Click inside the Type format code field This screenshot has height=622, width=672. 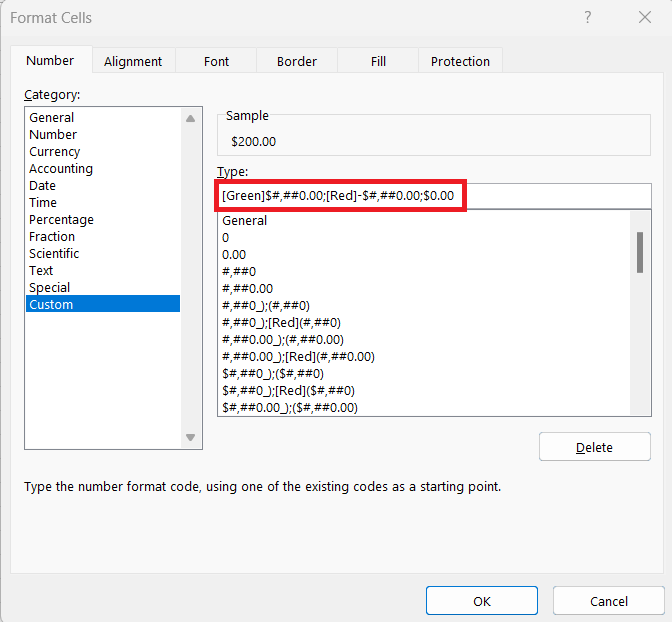click(x=434, y=196)
